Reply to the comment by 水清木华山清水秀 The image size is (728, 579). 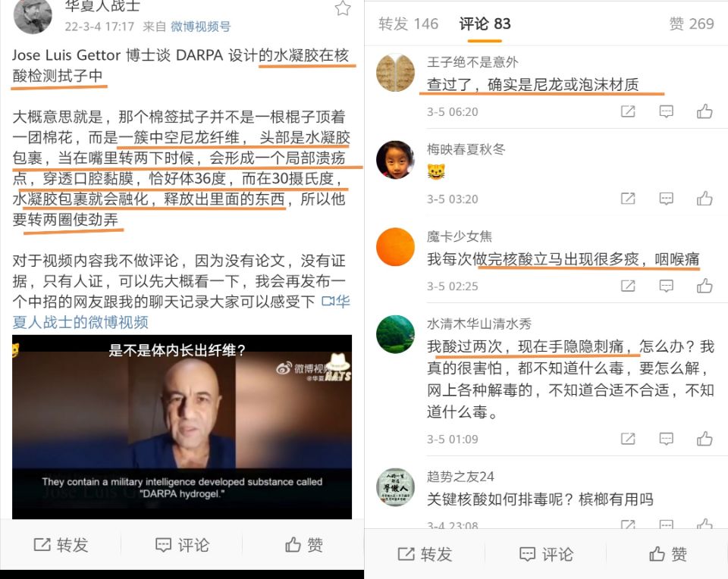pos(667,439)
